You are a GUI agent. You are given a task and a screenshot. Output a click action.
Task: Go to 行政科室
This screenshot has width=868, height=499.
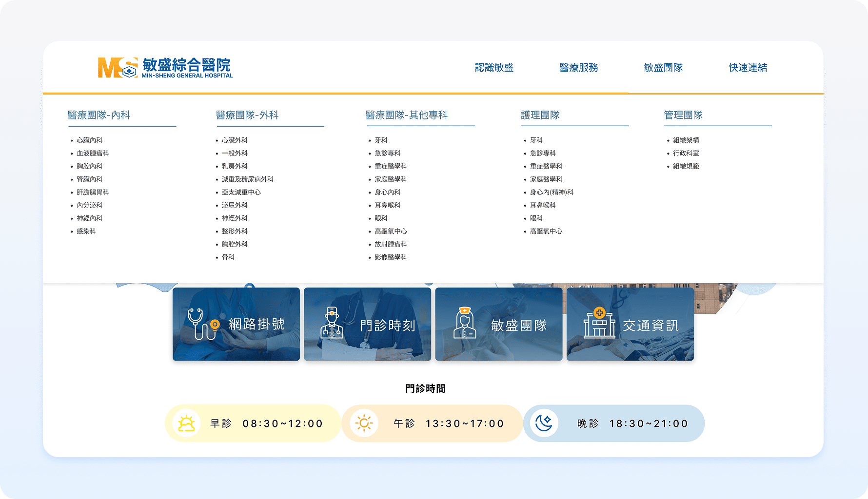[x=686, y=153]
